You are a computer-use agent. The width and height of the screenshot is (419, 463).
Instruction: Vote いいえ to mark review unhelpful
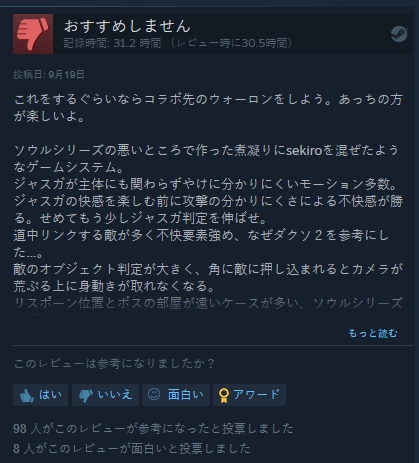coord(105,395)
